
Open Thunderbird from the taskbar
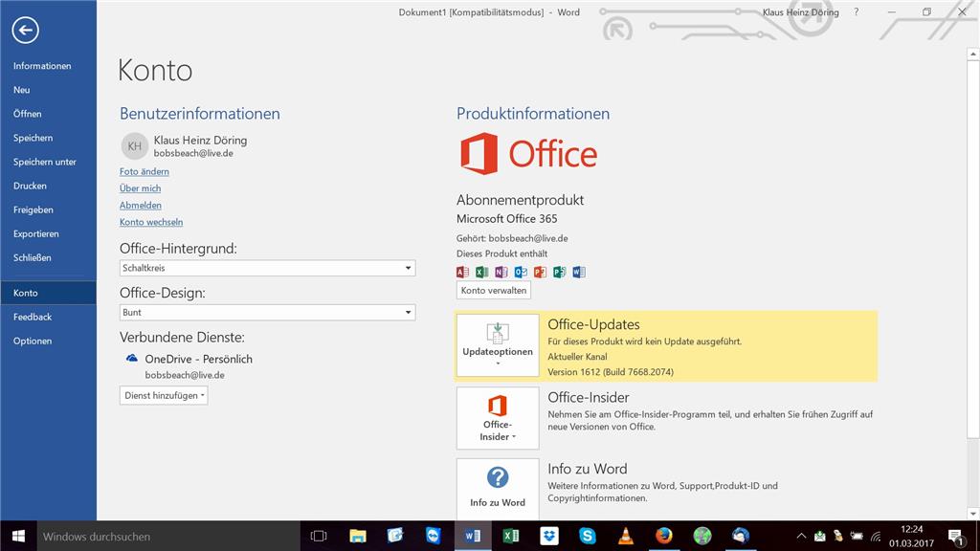click(x=741, y=536)
